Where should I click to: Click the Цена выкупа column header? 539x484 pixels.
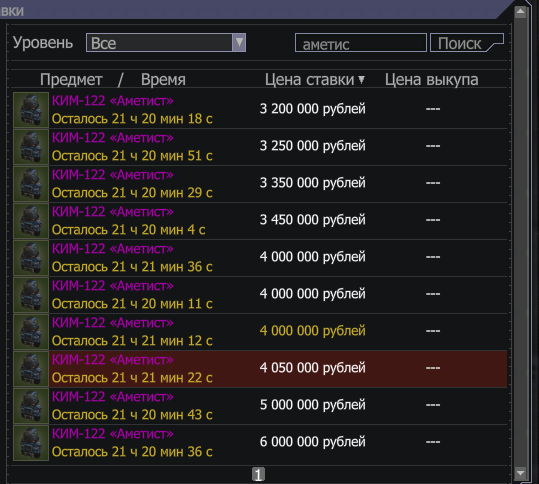(x=431, y=80)
